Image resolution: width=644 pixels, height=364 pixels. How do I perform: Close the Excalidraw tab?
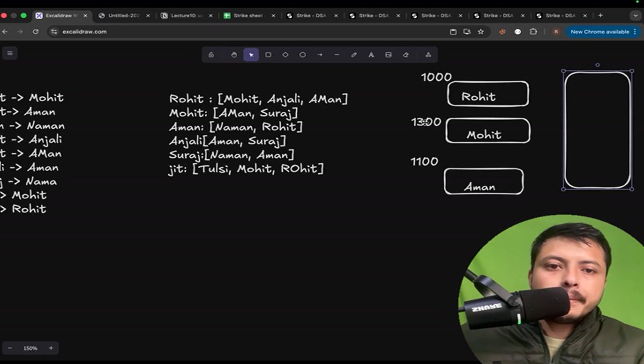tap(85, 16)
